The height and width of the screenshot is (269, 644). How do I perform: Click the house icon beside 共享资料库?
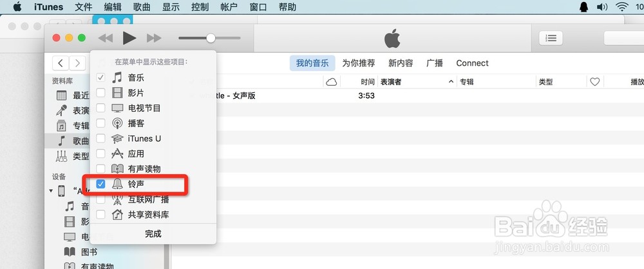coord(117,214)
